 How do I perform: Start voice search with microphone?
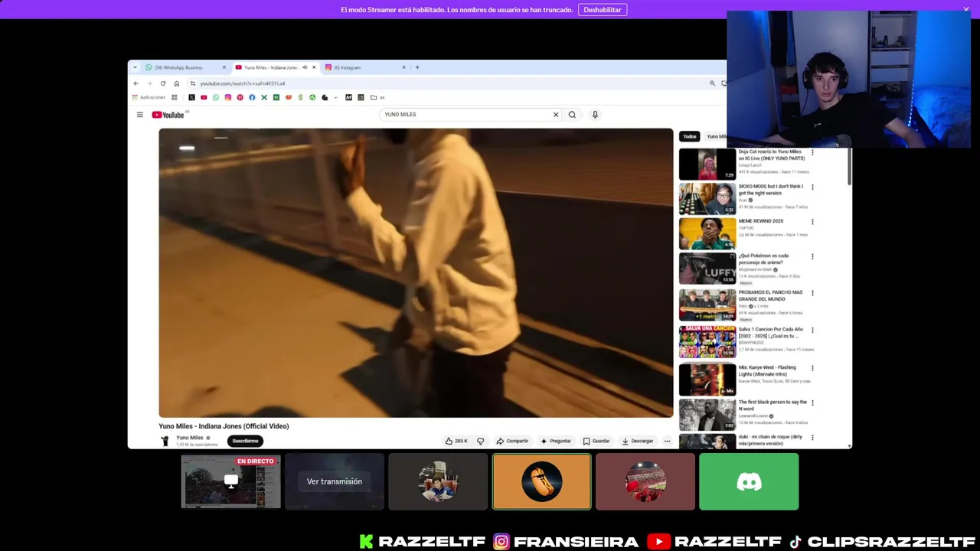tap(595, 115)
